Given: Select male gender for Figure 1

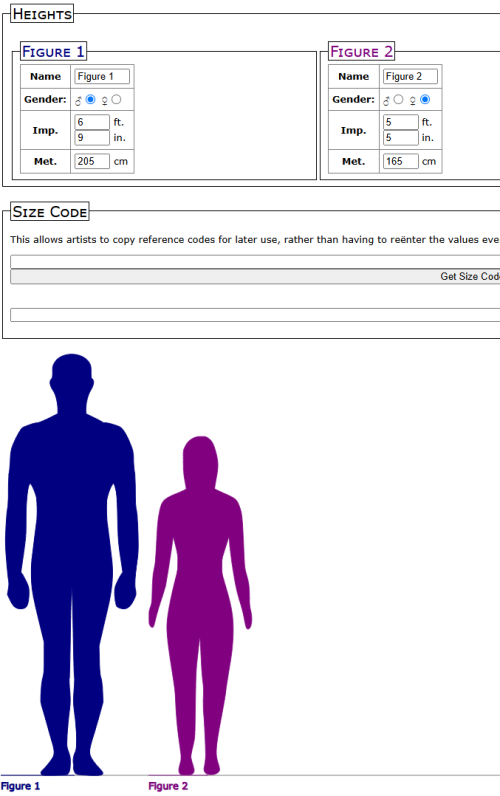Looking at the screenshot, I should pos(90,100).
